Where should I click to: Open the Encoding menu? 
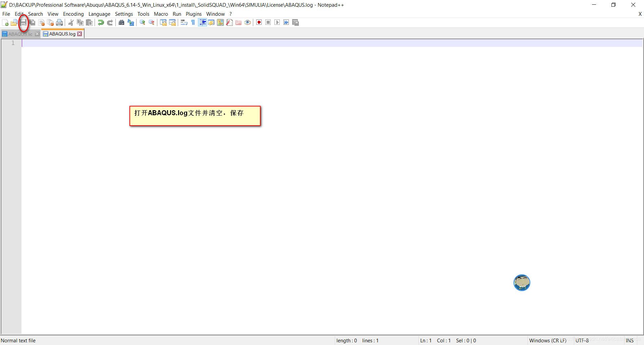click(73, 14)
